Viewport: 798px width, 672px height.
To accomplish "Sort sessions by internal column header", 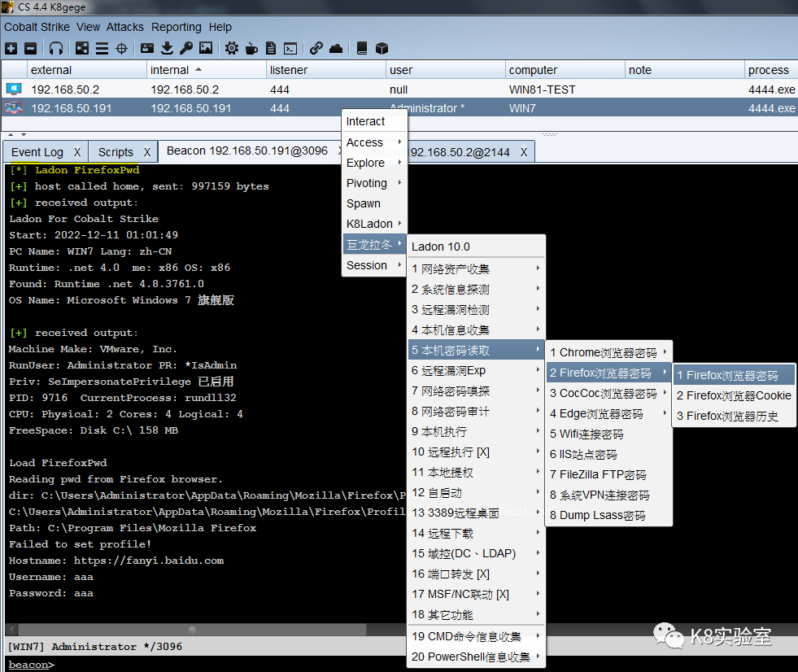I will 206,70.
